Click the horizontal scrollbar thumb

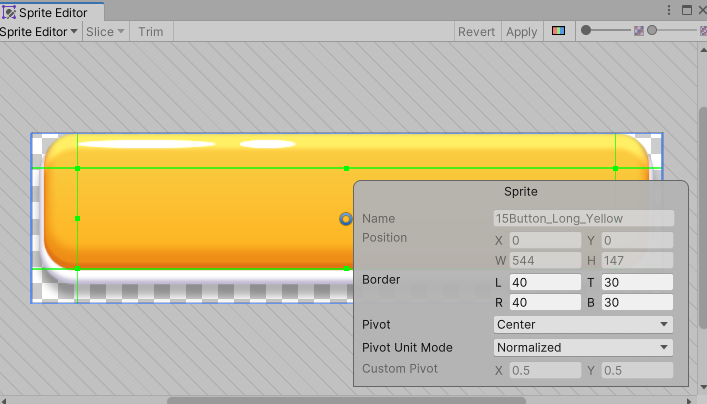tap(346, 400)
